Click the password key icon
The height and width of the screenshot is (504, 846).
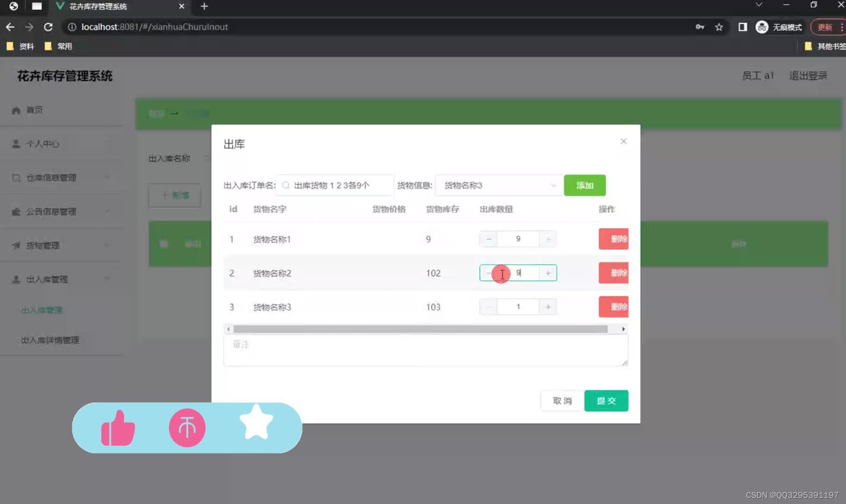pos(699,27)
